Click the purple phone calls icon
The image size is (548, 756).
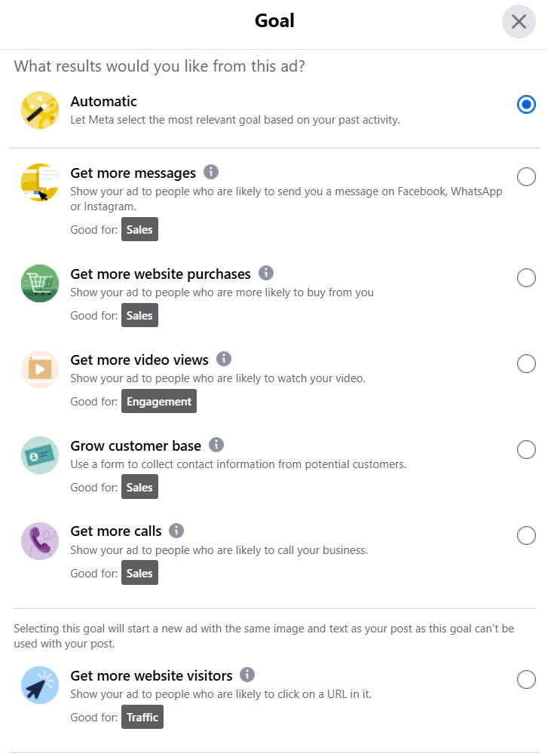[x=40, y=541]
